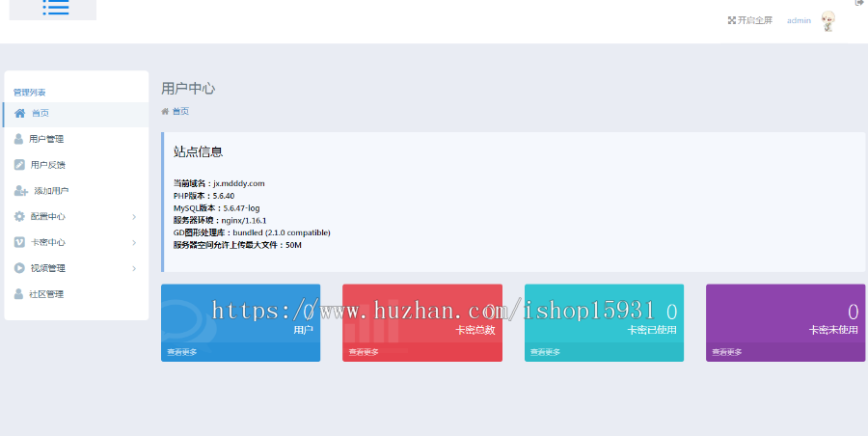
Task: Click the 卡密已使用 label on the teal card
Action: tap(652, 330)
